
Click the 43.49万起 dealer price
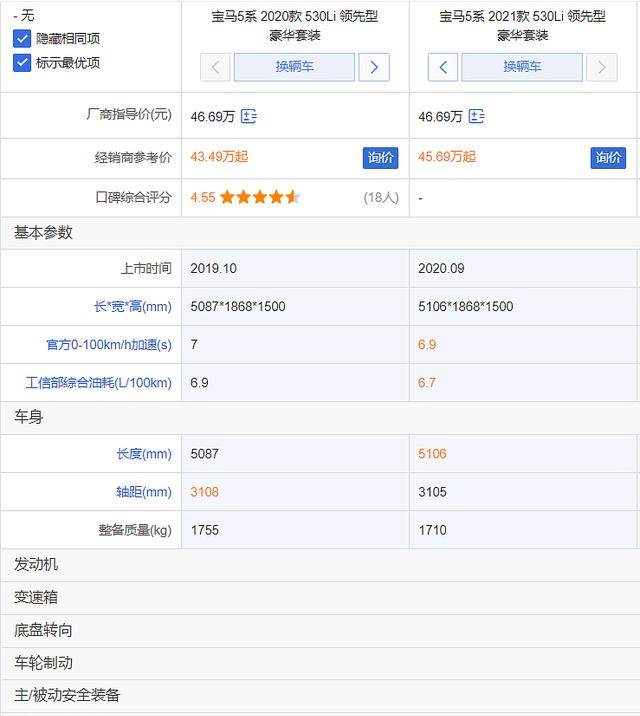(x=219, y=157)
